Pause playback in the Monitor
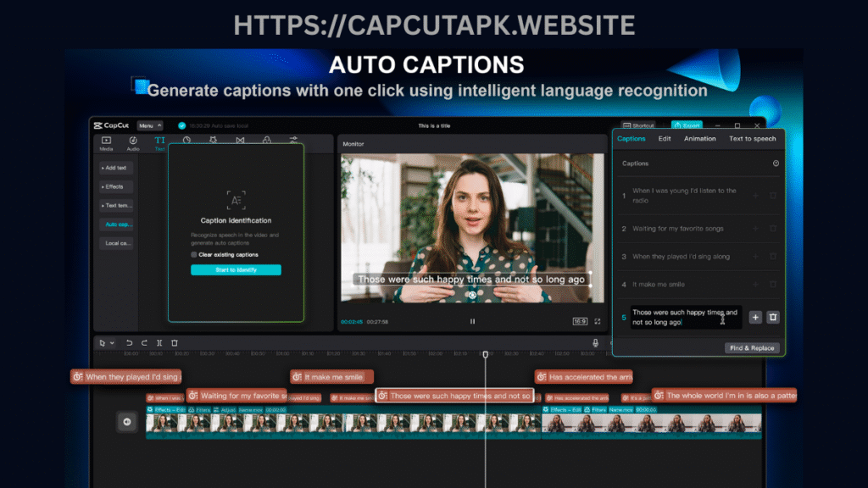This screenshot has height=488, width=868. [x=472, y=321]
